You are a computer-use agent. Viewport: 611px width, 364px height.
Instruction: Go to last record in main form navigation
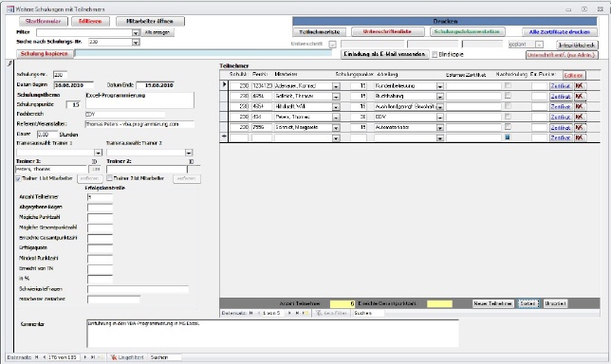click(x=93, y=357)
